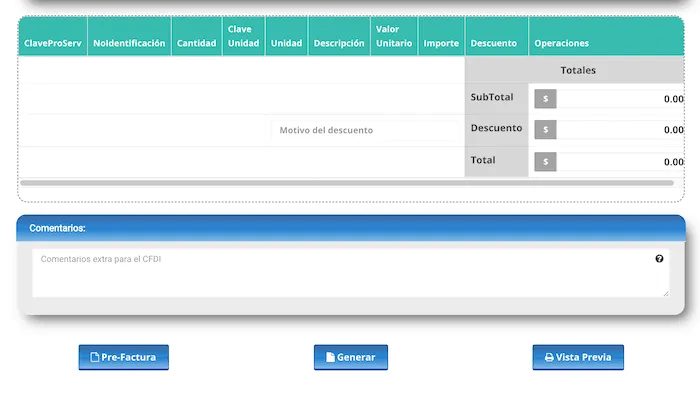
Task: Click the Total amount field
Action: point(620,162)
